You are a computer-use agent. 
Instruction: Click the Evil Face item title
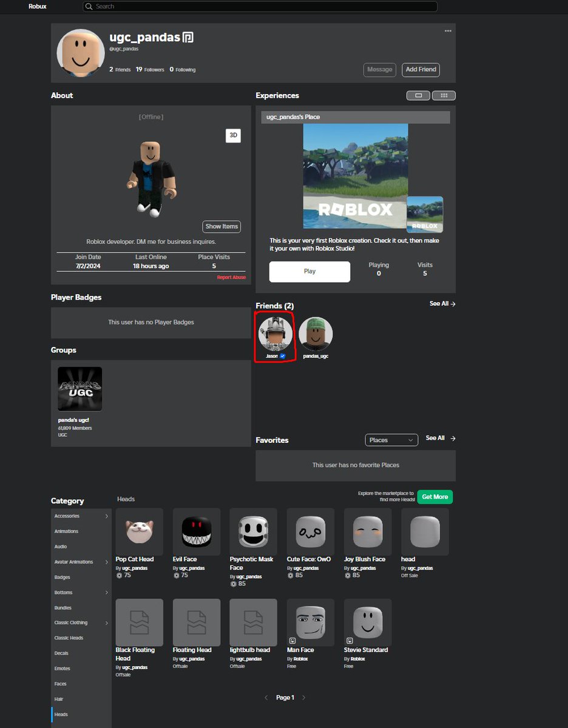[185, 559]
